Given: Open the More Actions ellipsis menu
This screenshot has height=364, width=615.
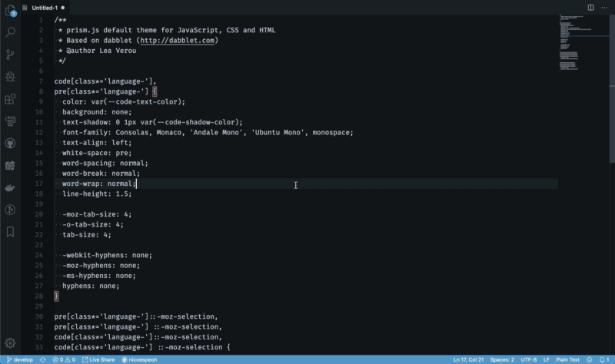Looking at the screenshot, I should [604, 8].
